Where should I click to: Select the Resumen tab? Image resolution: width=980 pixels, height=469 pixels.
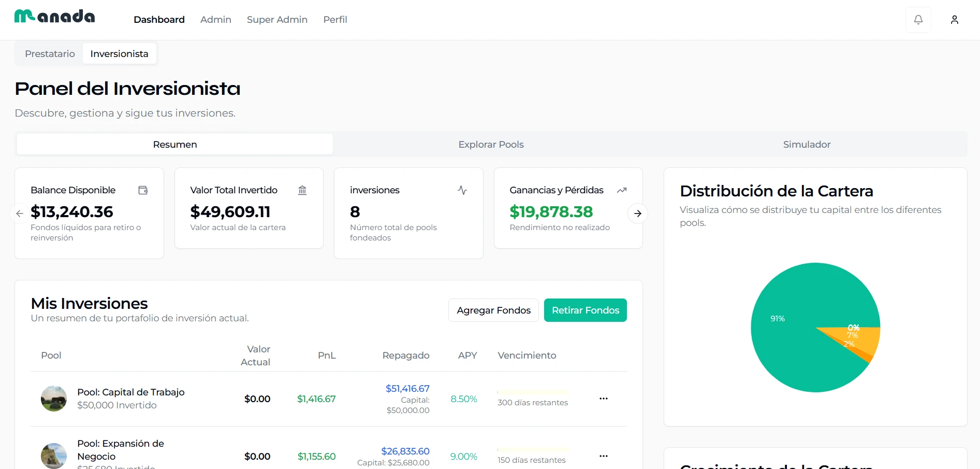(x=175, y=144)
